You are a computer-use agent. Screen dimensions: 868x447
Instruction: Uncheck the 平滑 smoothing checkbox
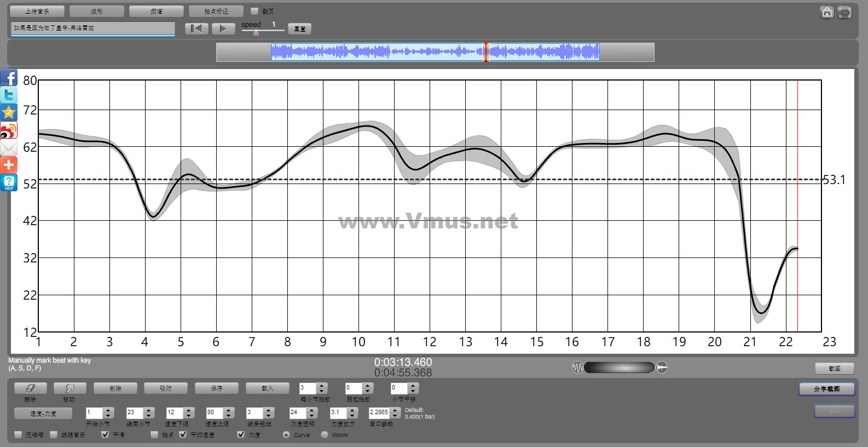coord(105,434)
